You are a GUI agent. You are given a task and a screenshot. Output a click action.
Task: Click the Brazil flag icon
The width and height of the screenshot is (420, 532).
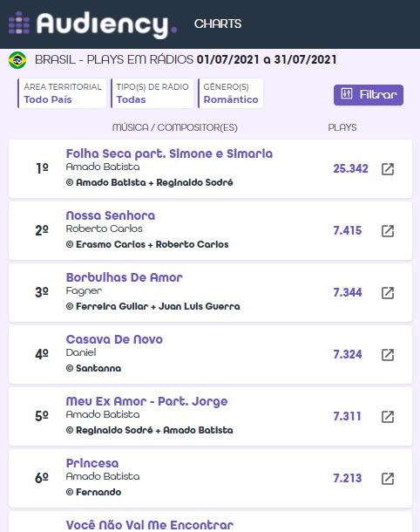[x=17, y=60]
